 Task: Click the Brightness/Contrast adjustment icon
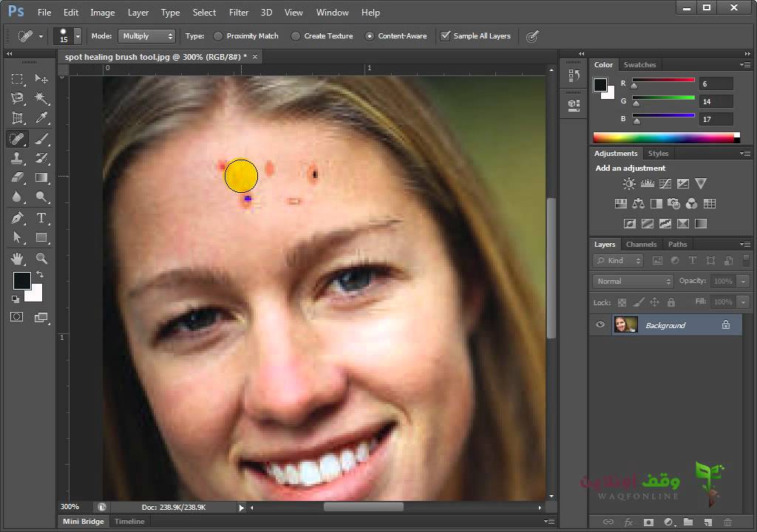point(629,183)
